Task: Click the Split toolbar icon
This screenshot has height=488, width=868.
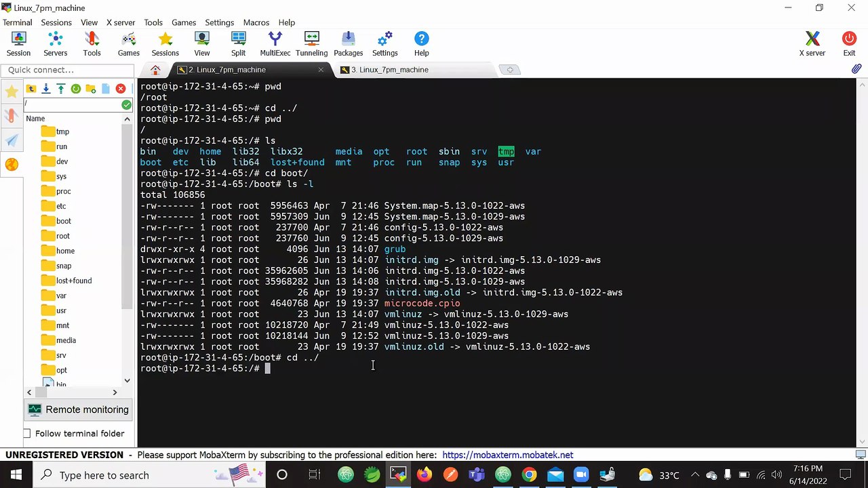Action: click(x=238, y=44)
